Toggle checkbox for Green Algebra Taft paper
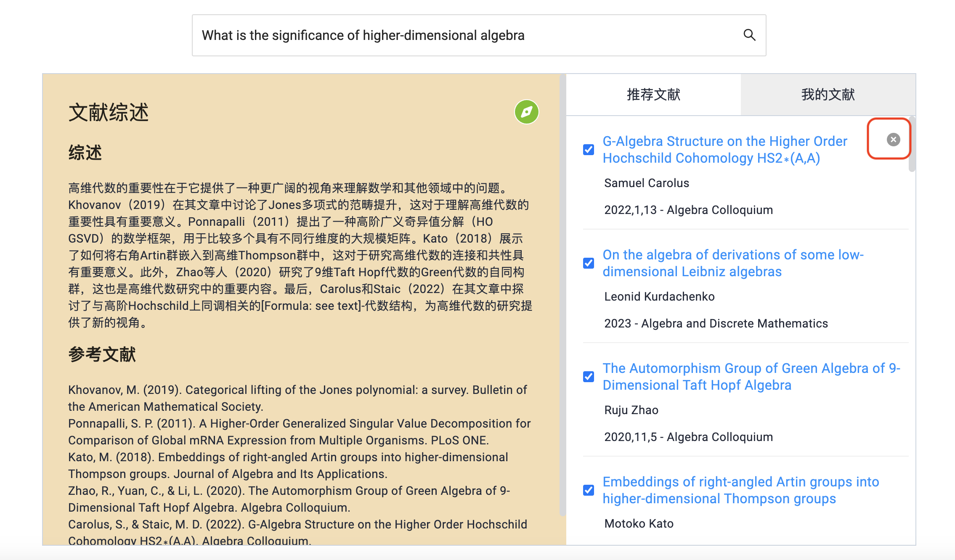Screen dimensions: 955x560 tap(589, 377)
